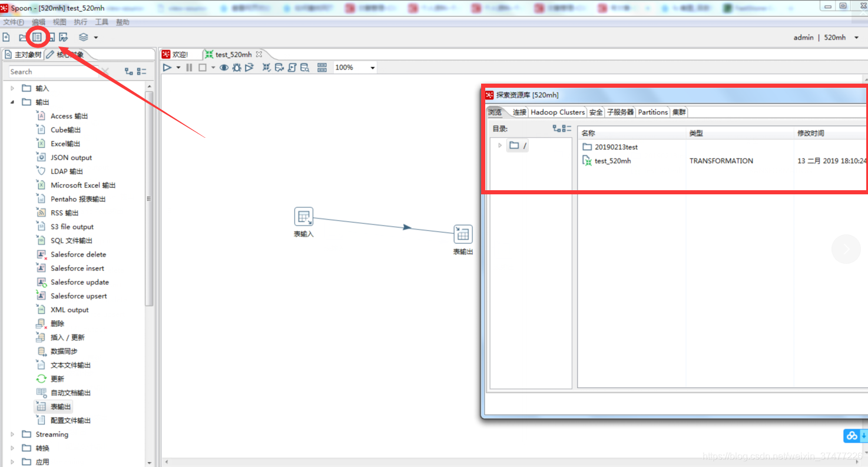Viewport: 868px width, 467px height.
Task: Open the run options dropdown arrow
Action: coord(178,68)
